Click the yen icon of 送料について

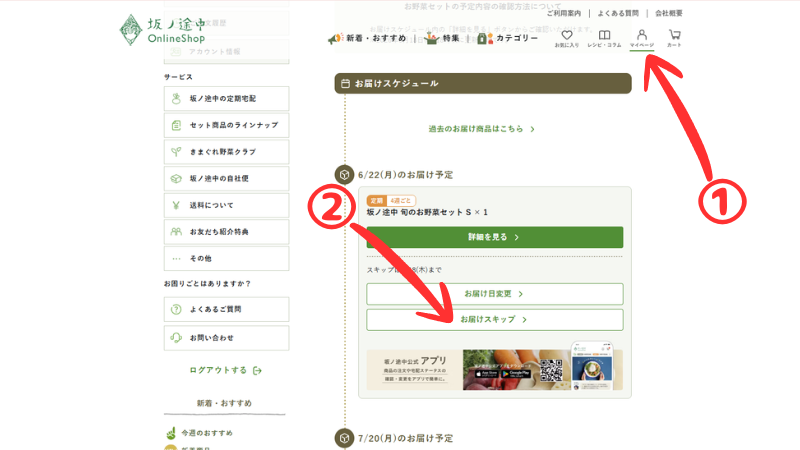tap(176, 205)
